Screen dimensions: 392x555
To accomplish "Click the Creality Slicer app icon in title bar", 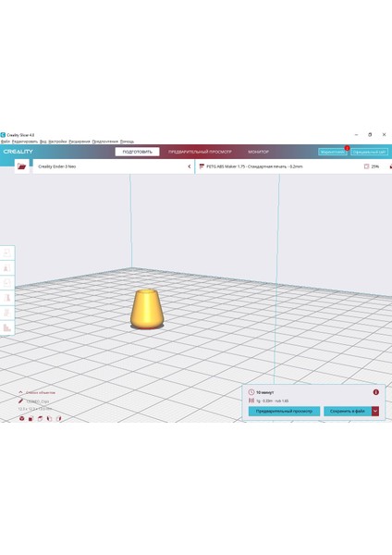I will [x=3, y=135].
